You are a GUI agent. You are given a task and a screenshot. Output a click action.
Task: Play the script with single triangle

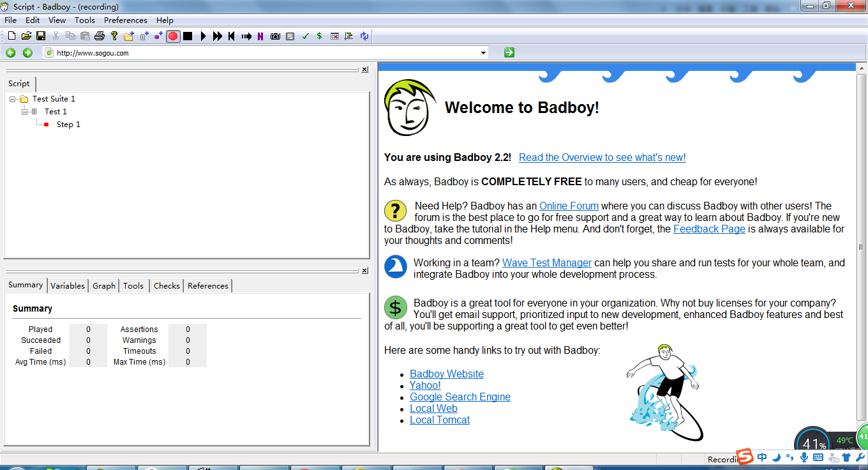pos(203,36)
